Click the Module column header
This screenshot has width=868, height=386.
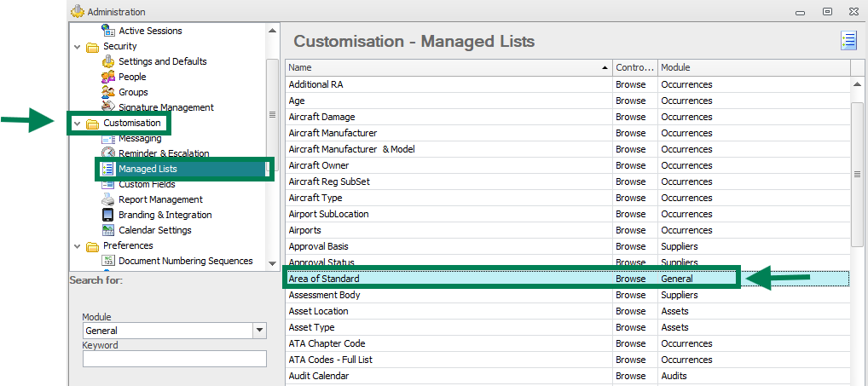754,67
